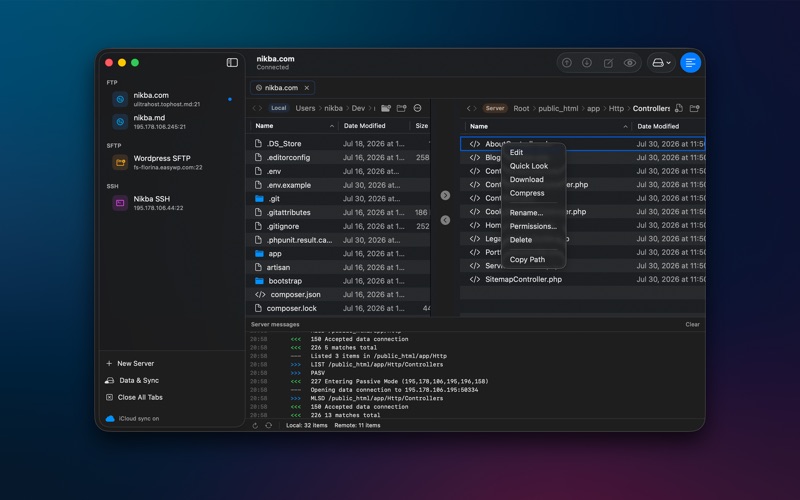Viewport: 800px width, 500px height.
Task: Navigate to Root in Server breadcrumb
Action: click(x=521, y=108)
